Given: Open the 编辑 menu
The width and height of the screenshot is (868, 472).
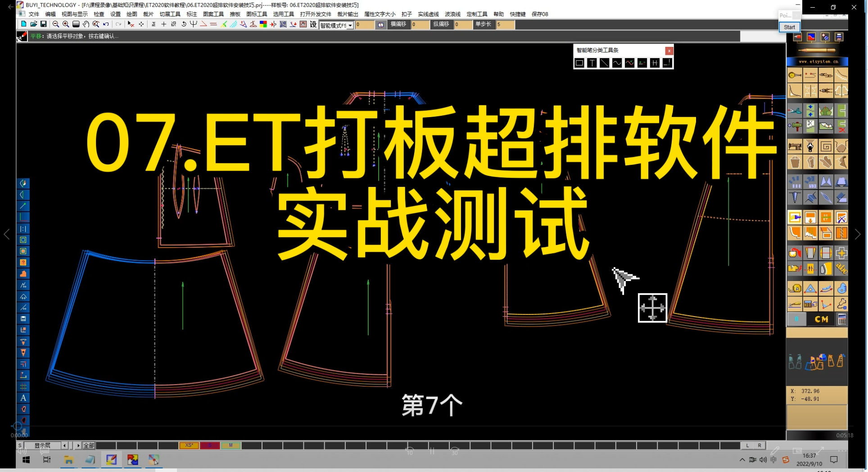Looking at the screenshot, I should coord(50,14).
